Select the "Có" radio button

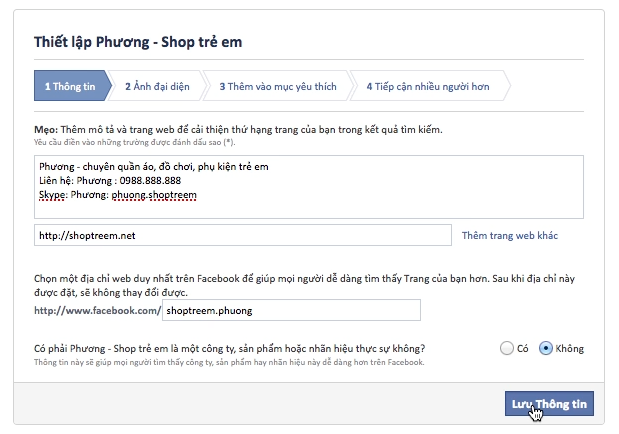pos(506,348)
